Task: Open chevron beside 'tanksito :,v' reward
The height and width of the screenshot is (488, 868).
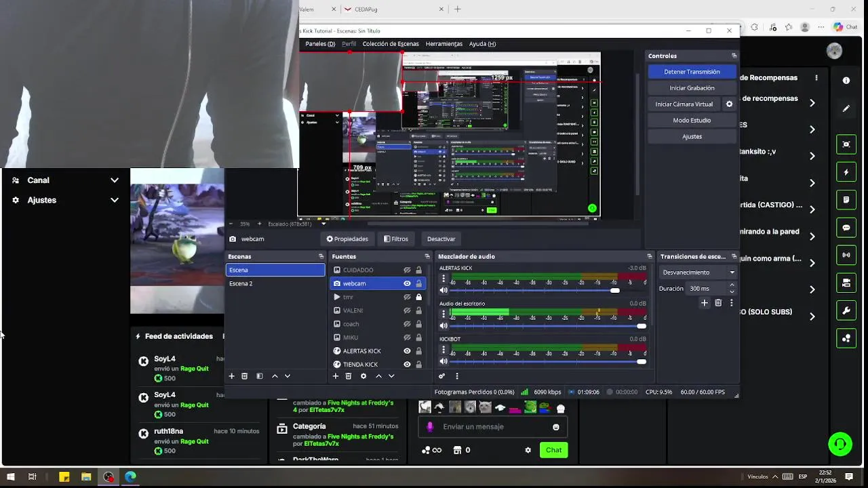Action: [812, 156]
